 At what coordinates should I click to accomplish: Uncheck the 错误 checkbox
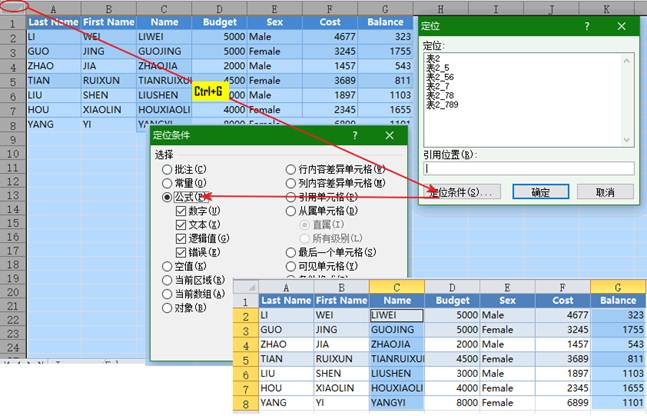pyautogui.click(x=181, y=253)
